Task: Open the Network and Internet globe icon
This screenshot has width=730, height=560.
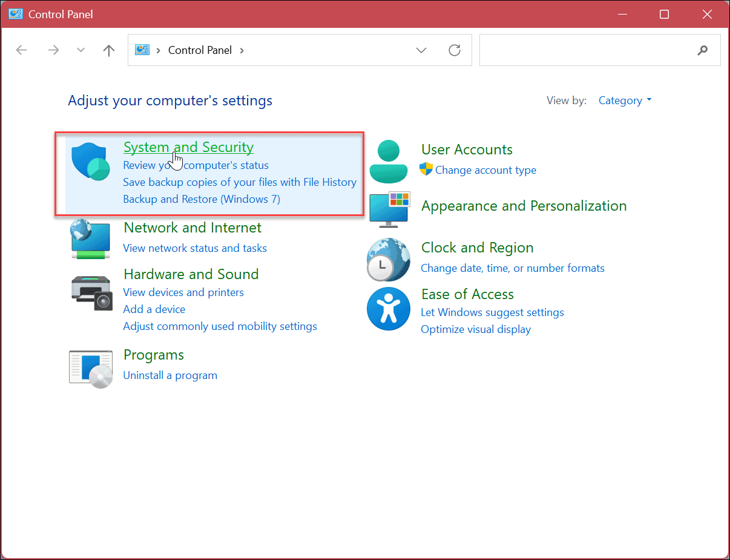Action: (90, 239)
